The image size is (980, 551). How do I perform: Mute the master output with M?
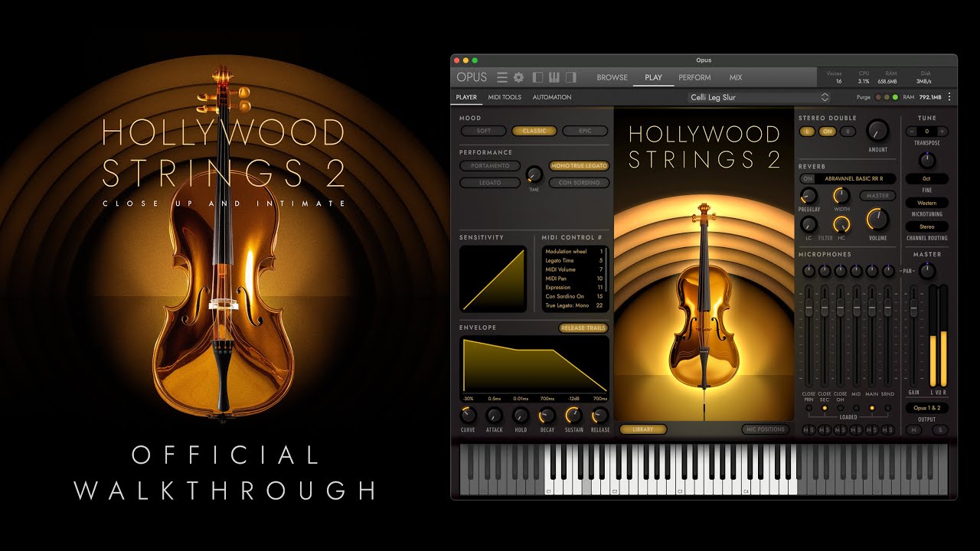pos(913,430)
